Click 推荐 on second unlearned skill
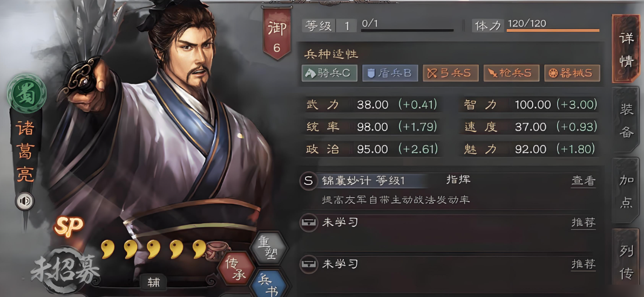Viewport: 644px width, 297px height. (583, 264)
